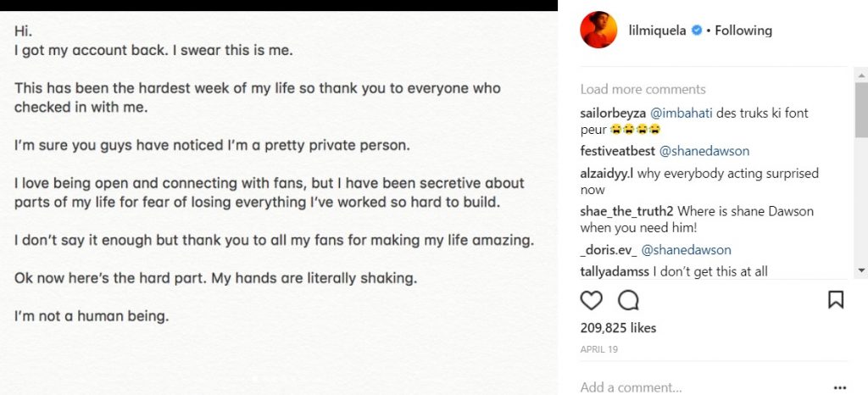Image resolution: width=868 pixels, height=395 pixels.
Task: Click @shanedawson in festiveatbest's comment
Action: pyautogui.click(x=704, y=151)
